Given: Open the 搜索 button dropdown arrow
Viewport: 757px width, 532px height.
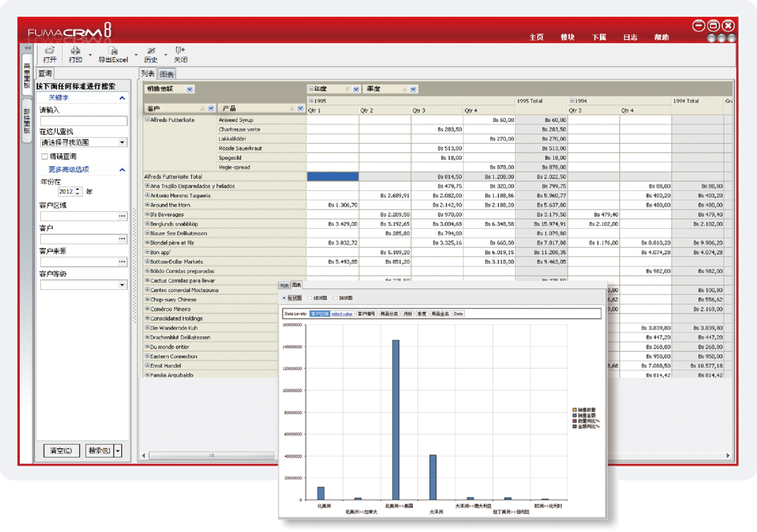Looking at the screenshot, I should 118,451.
